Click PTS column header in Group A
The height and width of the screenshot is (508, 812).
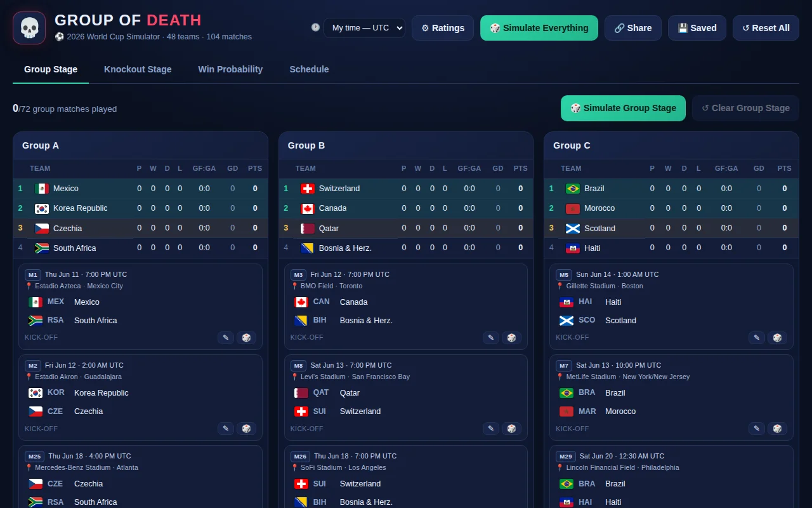click(255, 168)
